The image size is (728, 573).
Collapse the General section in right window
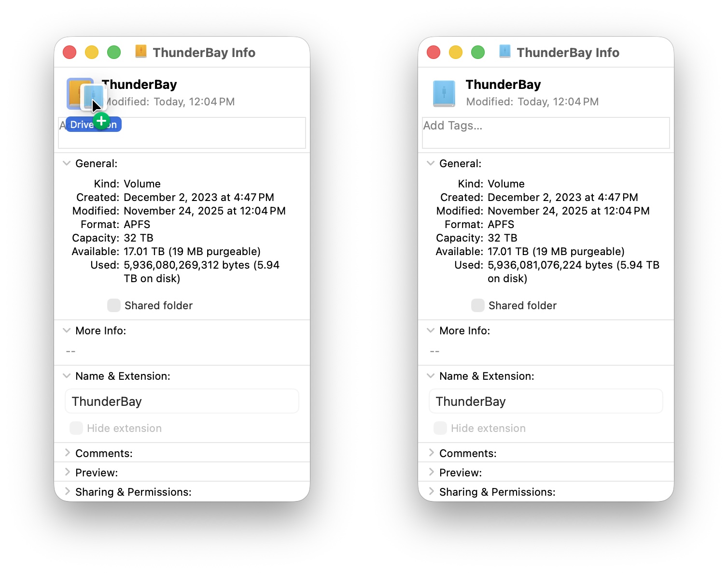point(431,163)
